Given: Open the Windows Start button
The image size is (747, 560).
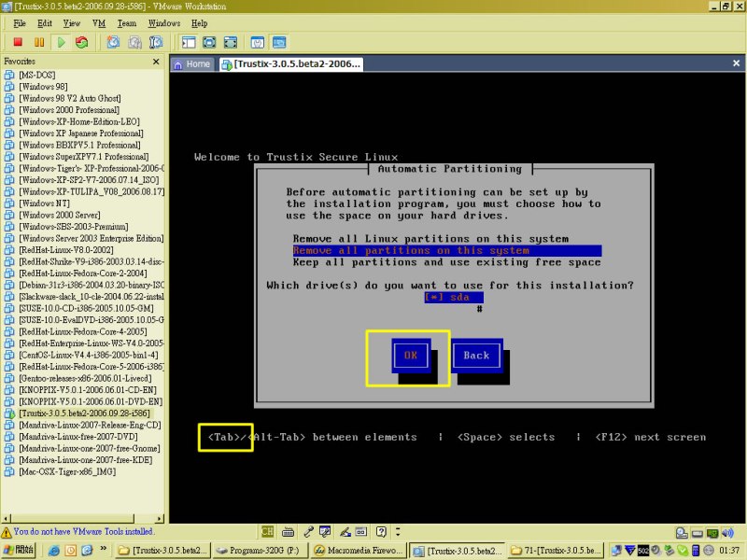Looking at the screenshot, I should pyautogui.click(x=19, y=551).
